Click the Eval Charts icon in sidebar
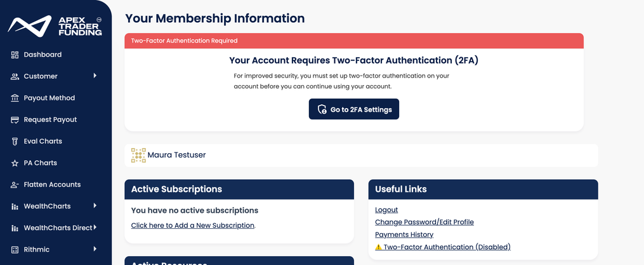The height and width of the screenshot is (265, 644). pos(15,141)
